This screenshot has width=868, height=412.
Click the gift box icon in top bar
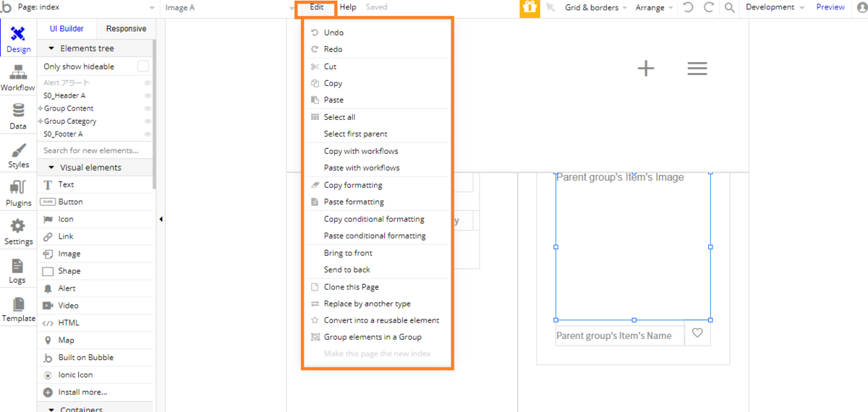[529, 7]
